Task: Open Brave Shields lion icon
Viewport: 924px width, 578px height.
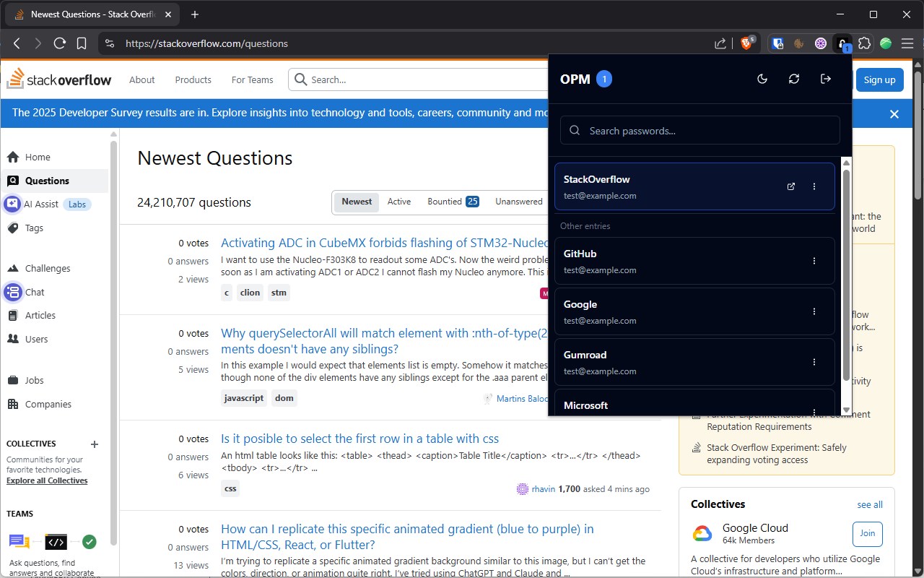Action: [747, 43]
